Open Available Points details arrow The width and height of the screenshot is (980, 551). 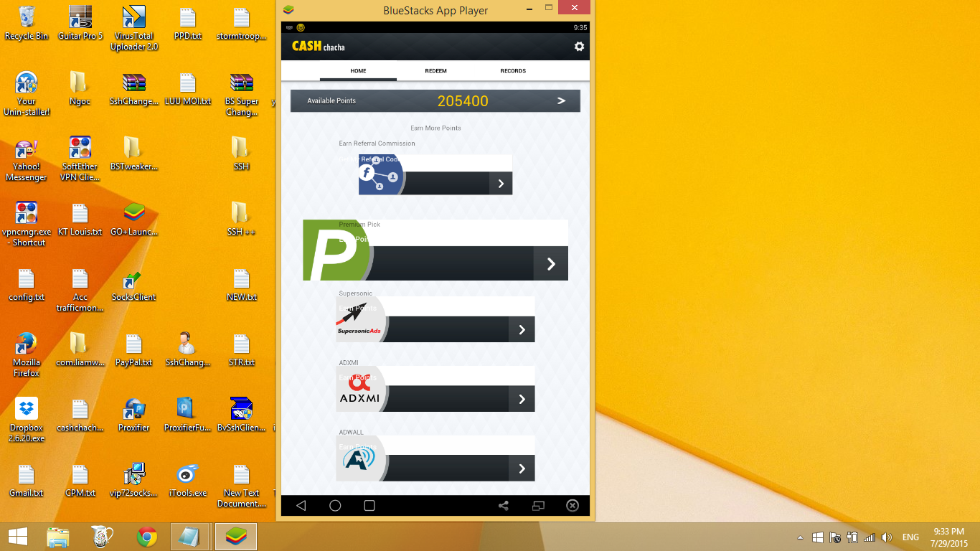(562, 101)
